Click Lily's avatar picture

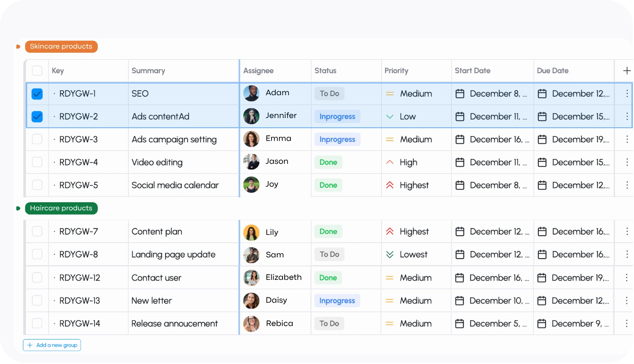(x=251, y=232)
